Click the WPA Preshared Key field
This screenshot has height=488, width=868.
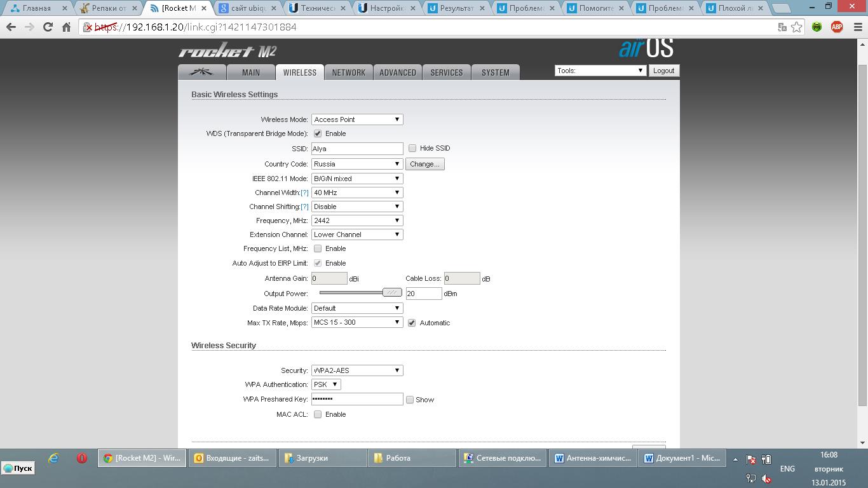point(357,399)
